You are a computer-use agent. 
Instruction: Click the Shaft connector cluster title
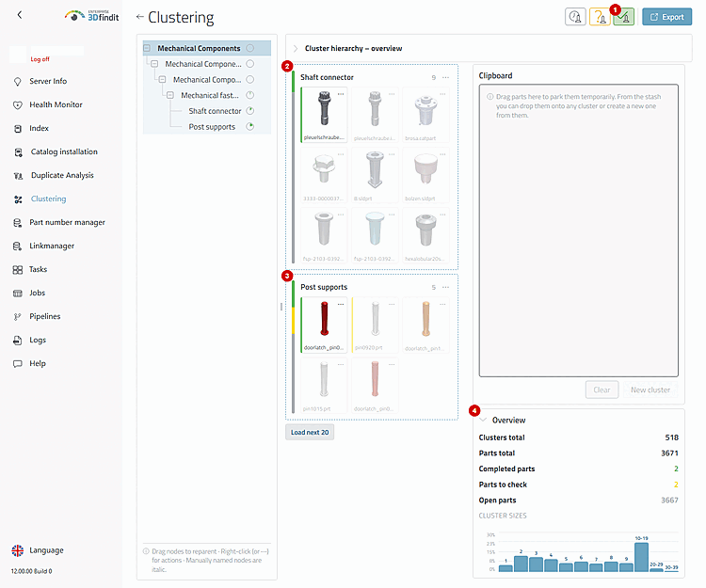tap(327, 77)
